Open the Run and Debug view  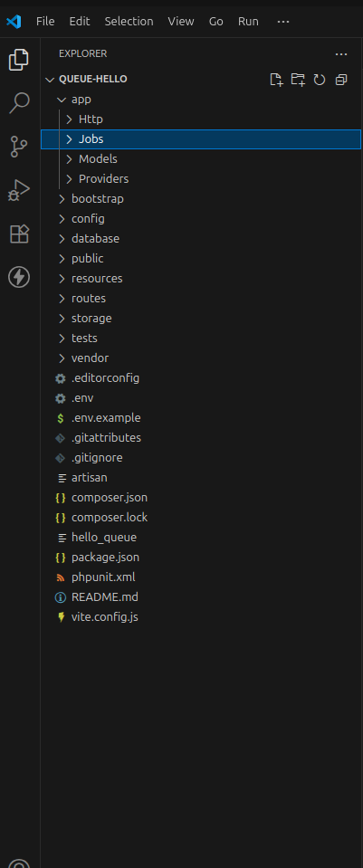(x=19, y=190)
